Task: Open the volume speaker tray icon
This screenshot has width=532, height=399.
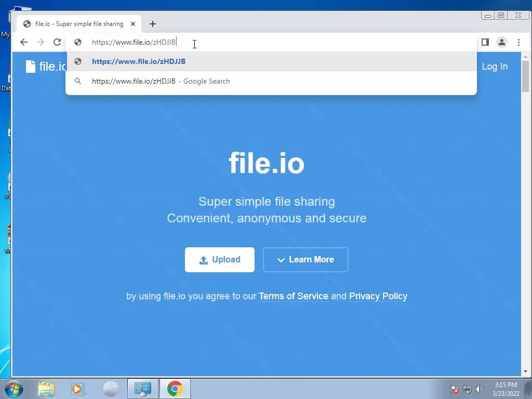Action: click(x=479, y=389)
